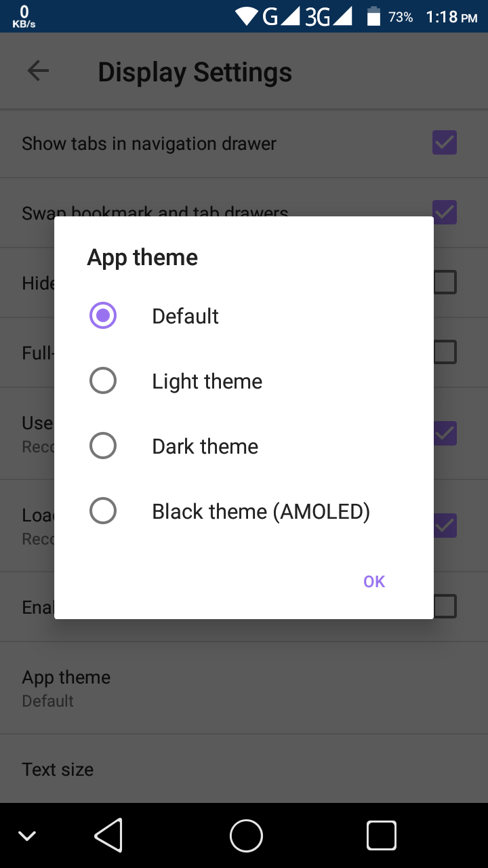Tap the Wi-Fi signal icon in status bar
This screenshot has height=868, width=488.
(x=247, y=16)
